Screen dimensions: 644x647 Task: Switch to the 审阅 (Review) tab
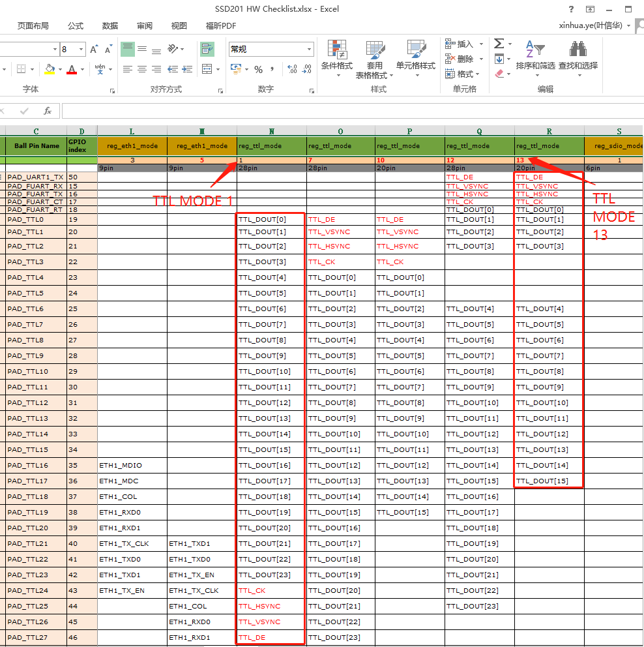[145, 26]
